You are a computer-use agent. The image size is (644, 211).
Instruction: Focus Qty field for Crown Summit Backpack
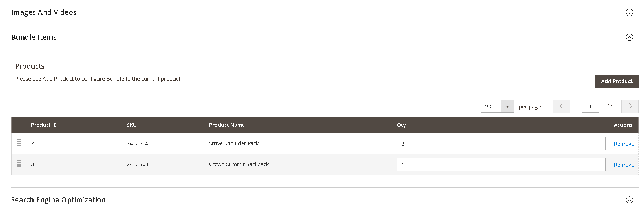coord(501,164)
